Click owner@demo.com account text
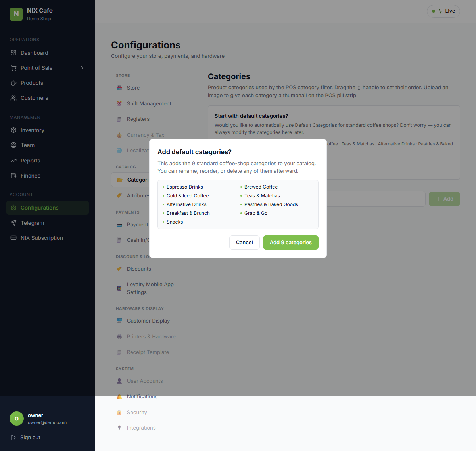The height and width of the screenshot is (451, 476). click(47, 422)
